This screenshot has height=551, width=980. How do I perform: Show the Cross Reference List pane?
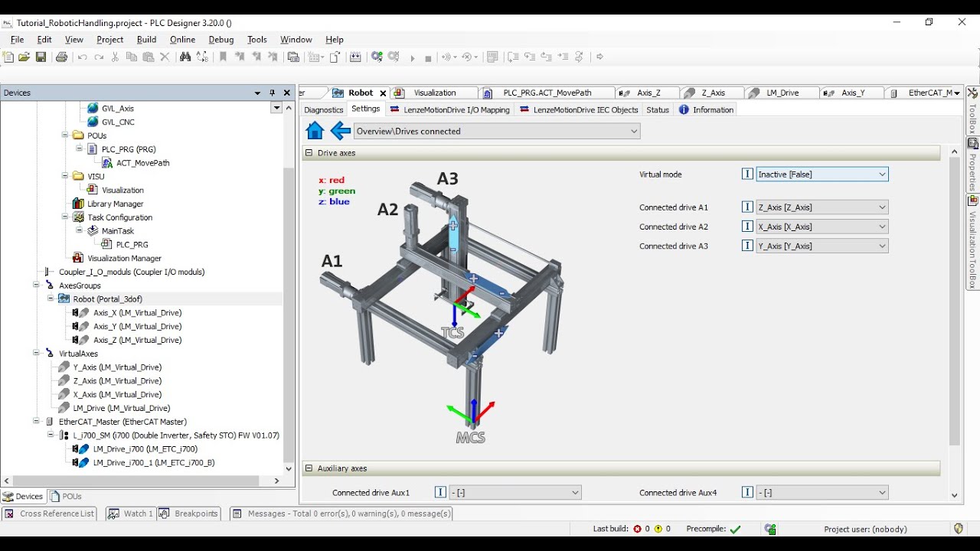pyautogui.click(x=50, y=514)
